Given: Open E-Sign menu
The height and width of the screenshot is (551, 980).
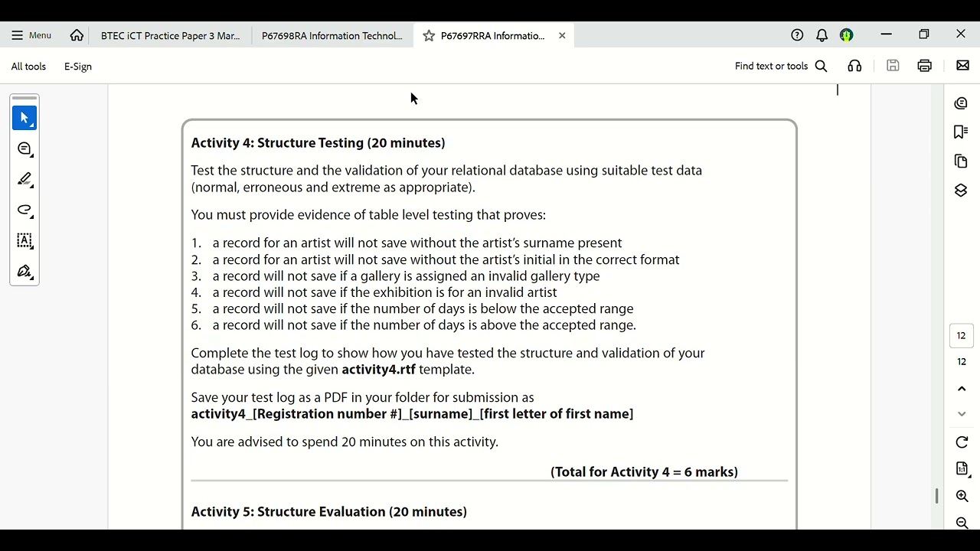Looking at the screenshot, I should 78,67.
